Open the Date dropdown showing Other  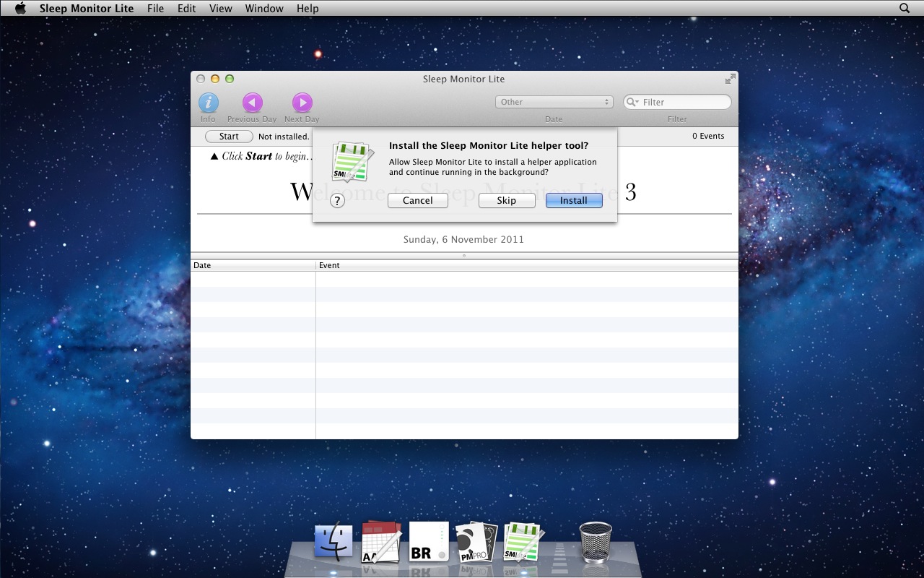coord(554,102)
